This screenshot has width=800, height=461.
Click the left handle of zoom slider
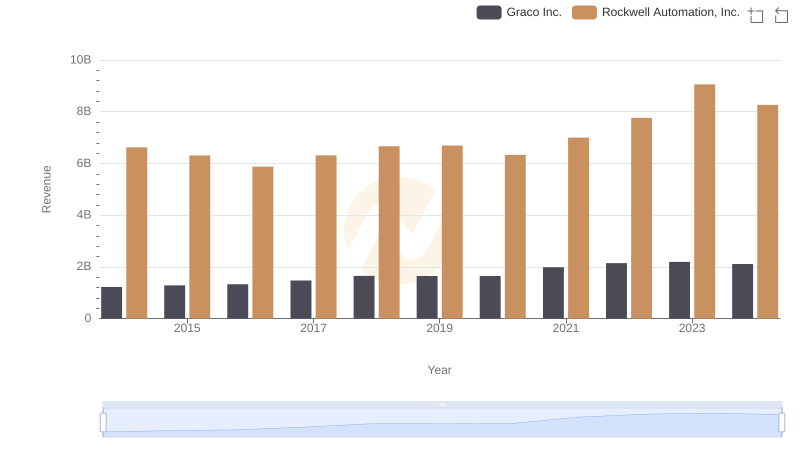click(x=103, y=423)
